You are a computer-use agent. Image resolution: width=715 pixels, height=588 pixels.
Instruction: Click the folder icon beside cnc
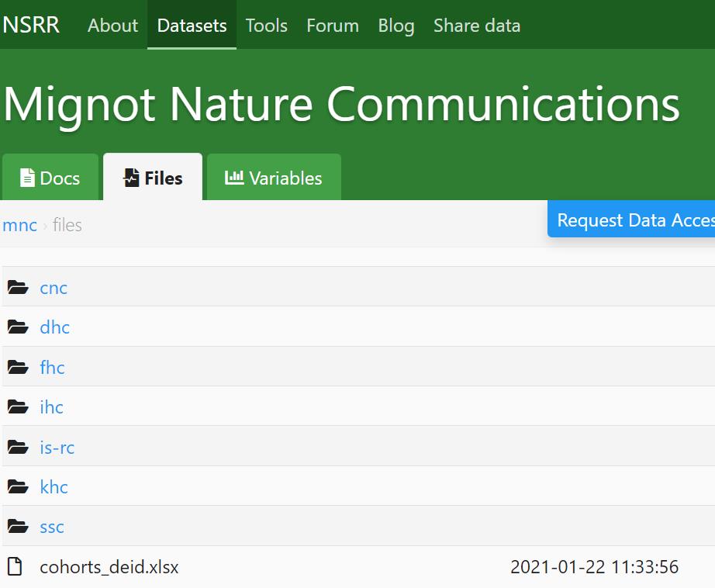18,288
